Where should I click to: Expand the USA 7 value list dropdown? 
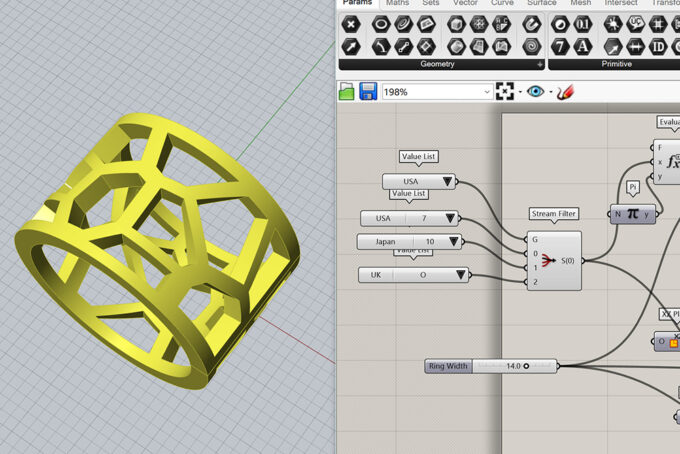[x=450, y=218]
